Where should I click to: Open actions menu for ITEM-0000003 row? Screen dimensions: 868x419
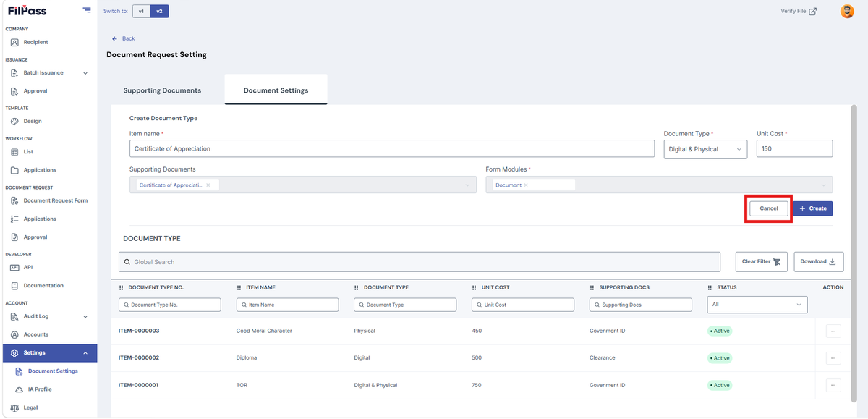[x=833, y=331]
